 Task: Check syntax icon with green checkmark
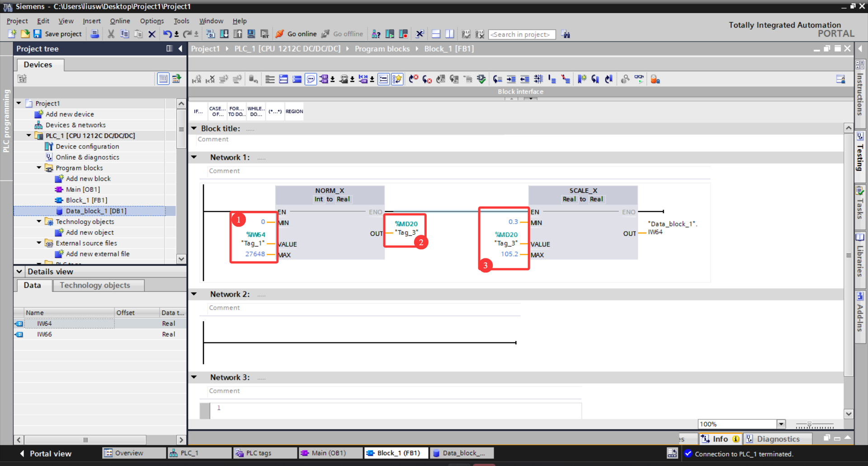coord(481,79)
